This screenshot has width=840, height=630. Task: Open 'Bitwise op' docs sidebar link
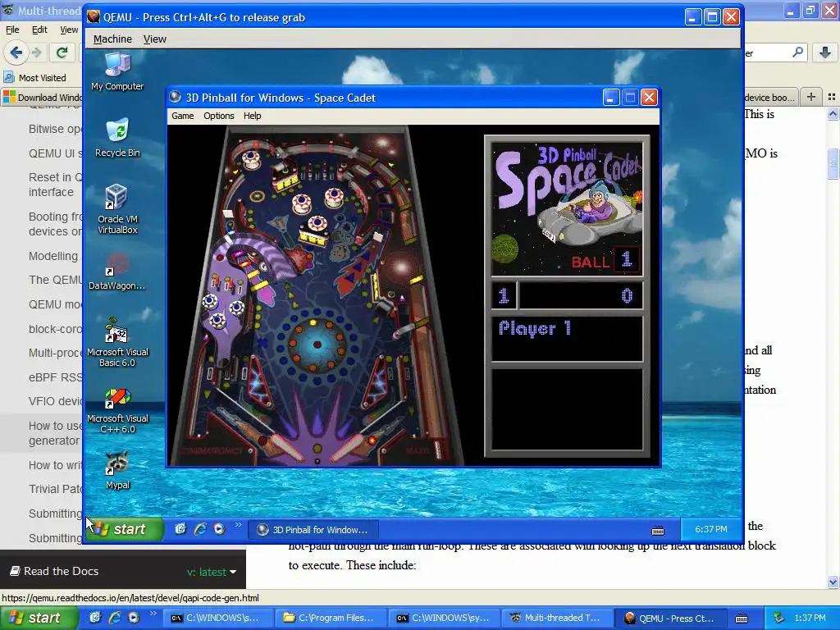(56, 129)
